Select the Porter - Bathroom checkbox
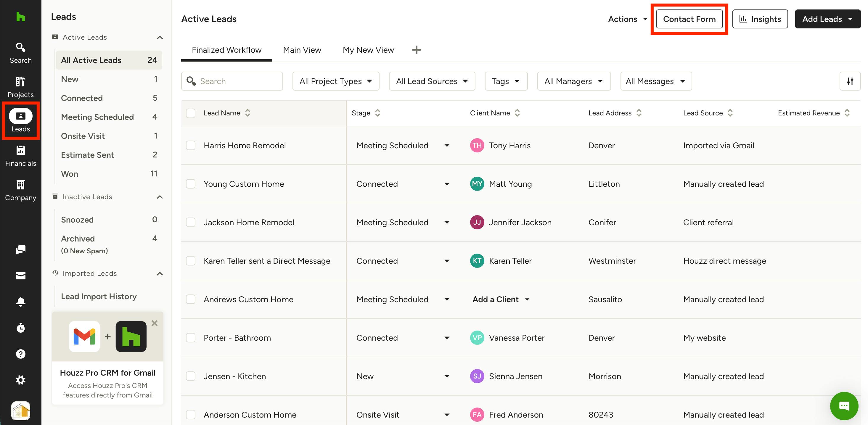 pyautogui.click(x=191, y=338)
